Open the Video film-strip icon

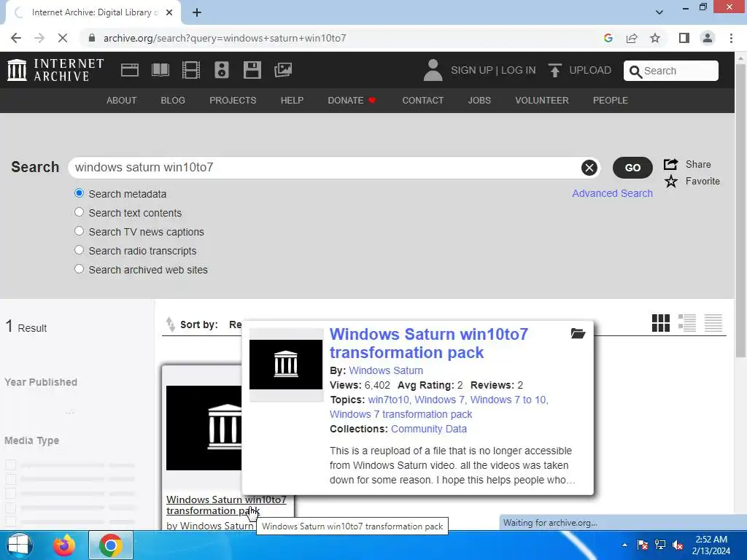point(191,70)
